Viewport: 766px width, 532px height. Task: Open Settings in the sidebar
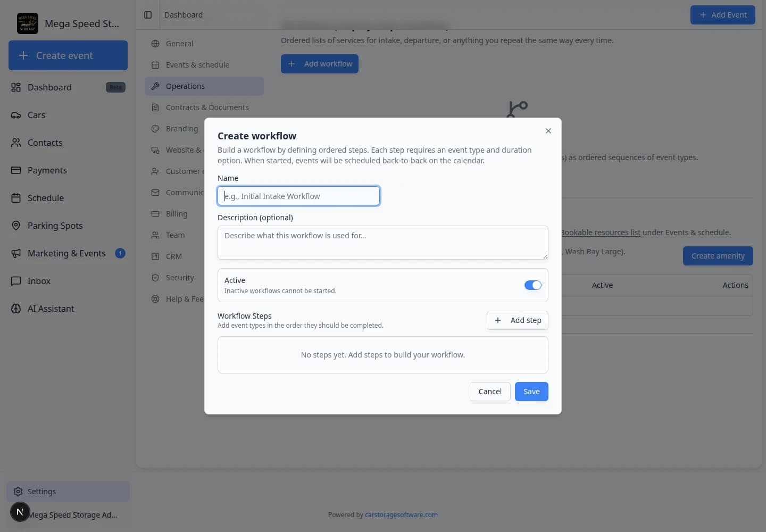point(68,492)
